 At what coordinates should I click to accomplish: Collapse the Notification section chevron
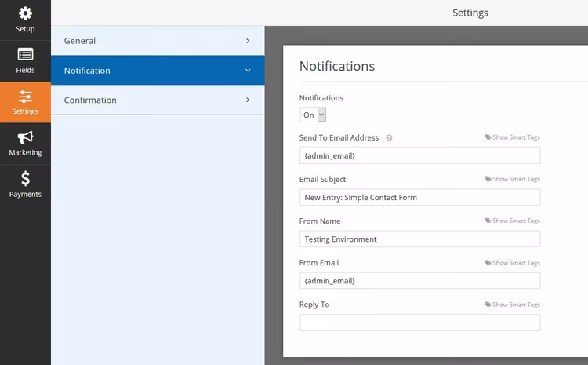pos(248,70)
